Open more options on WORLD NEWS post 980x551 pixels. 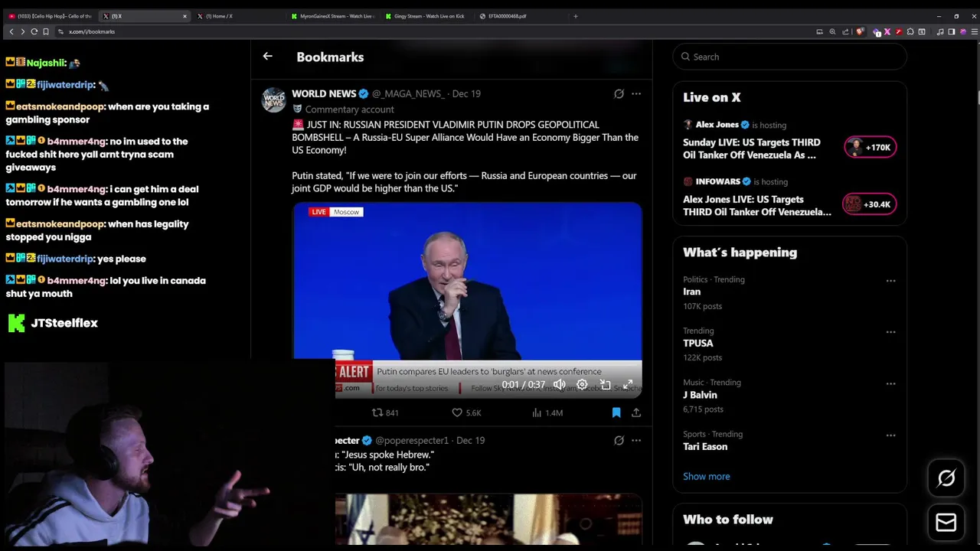click(635, 94)
